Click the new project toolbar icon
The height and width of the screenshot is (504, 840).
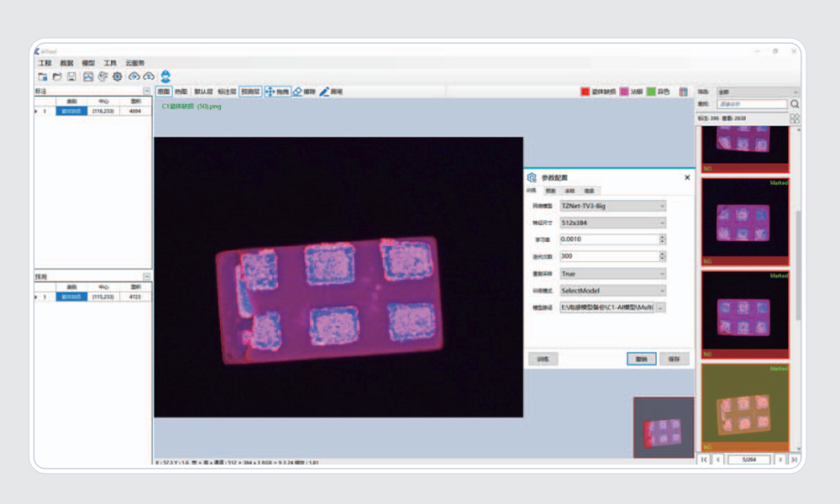tap(42, 76)
